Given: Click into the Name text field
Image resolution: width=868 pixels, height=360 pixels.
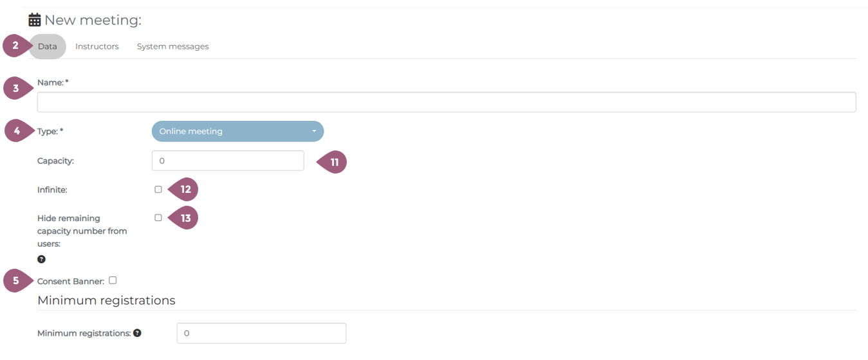Looking at the screenshot, I should [x=446, y=102].
